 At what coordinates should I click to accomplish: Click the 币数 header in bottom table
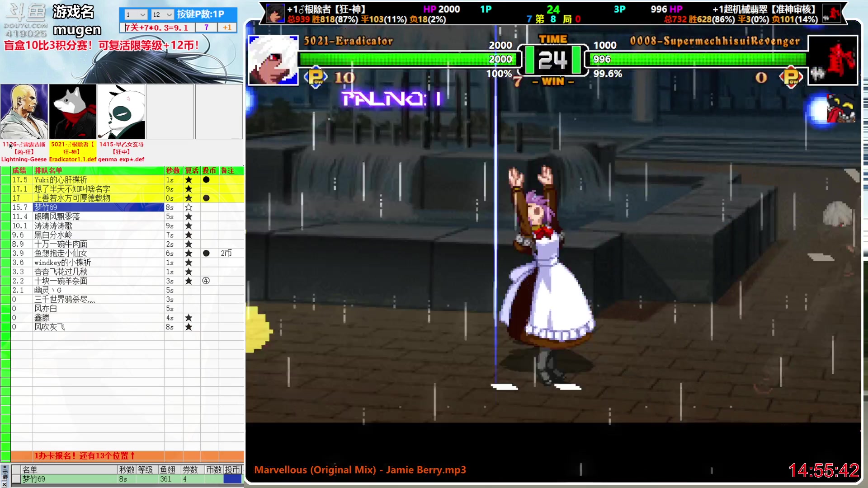coord(214,469)
